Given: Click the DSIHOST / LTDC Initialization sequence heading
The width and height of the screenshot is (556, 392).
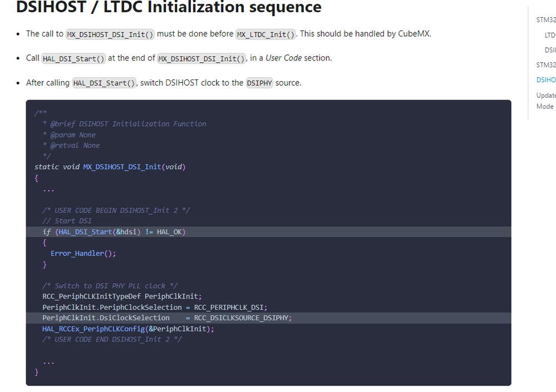Looking at the screenshot, I should click(x=169, y=8).
